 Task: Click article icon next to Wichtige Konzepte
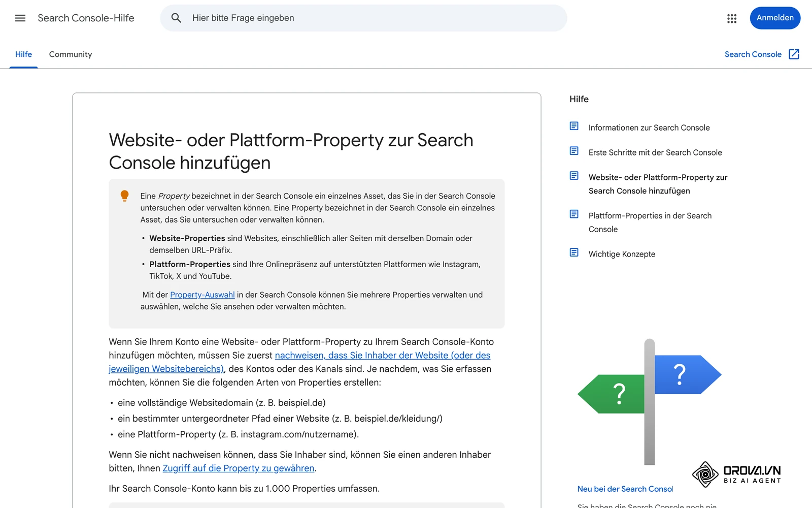click(x=574, y=252)
